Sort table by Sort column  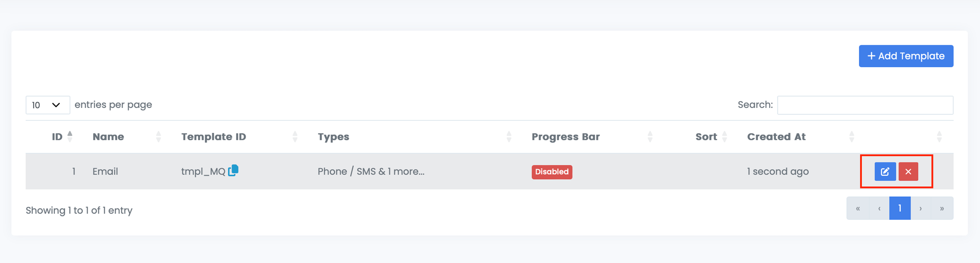pos(706,137)
